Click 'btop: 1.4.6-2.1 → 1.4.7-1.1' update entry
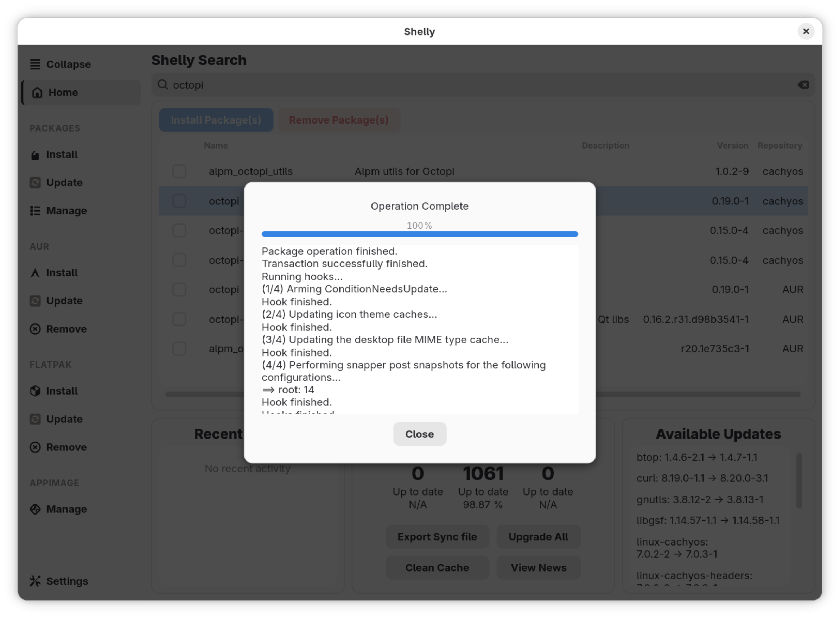This screenshot has height=618, width=840. click(697, 457)
